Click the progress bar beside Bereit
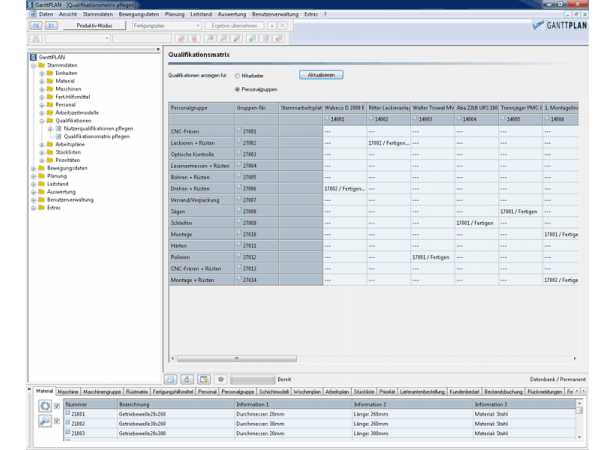 pyautogui.click(x=252, y=379)
